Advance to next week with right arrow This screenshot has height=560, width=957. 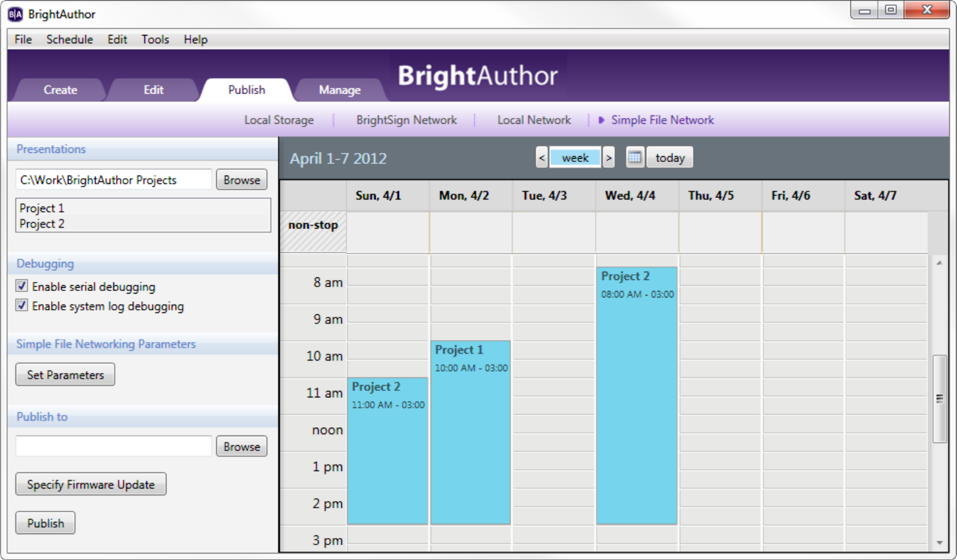[x=609, y=157]
